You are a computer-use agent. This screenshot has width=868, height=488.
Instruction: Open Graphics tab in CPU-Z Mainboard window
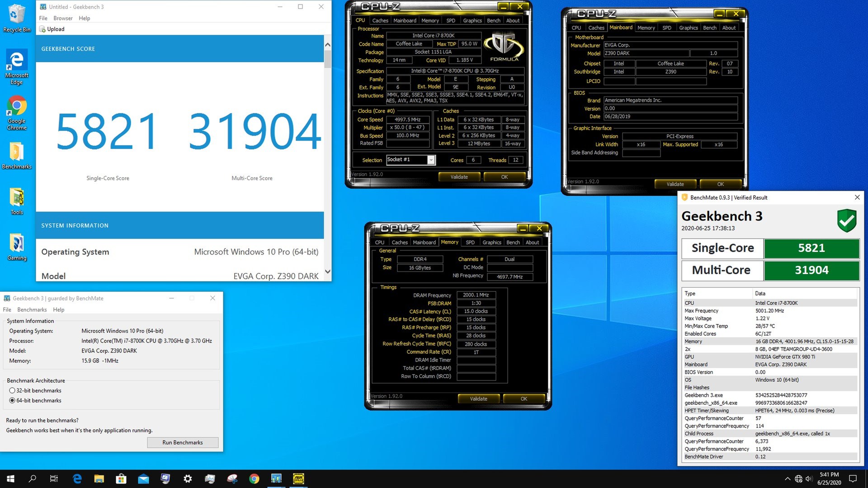pyautogui.click(x=688, y=28)
